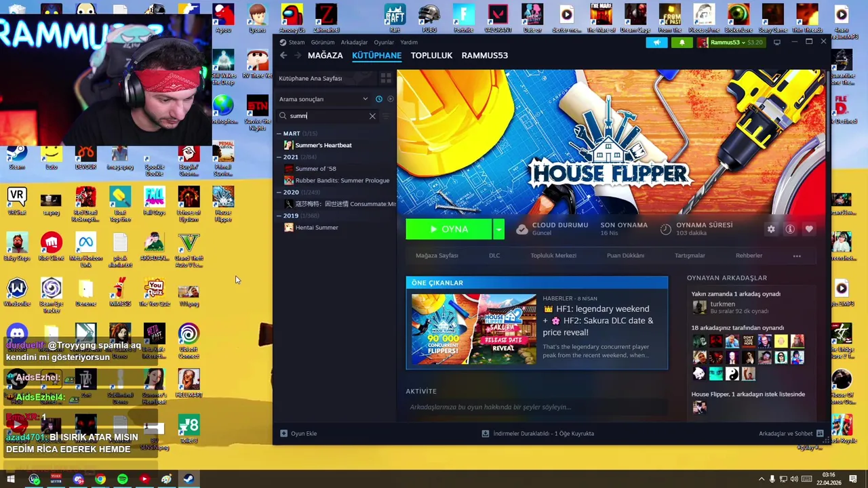868x488 pixels.
Task: Open the Windows Start button
Action: click(11, 479)
